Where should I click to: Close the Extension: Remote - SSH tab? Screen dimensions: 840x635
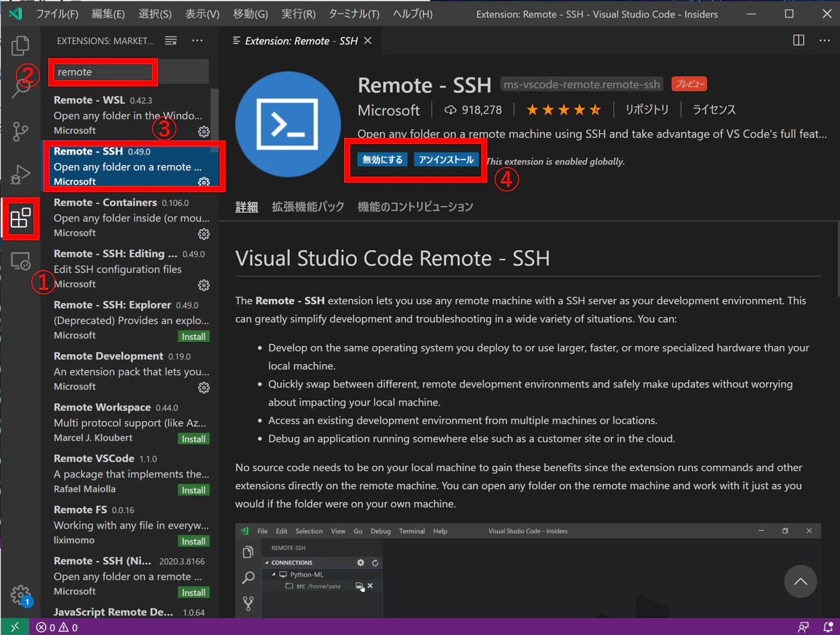pos(367,41)
